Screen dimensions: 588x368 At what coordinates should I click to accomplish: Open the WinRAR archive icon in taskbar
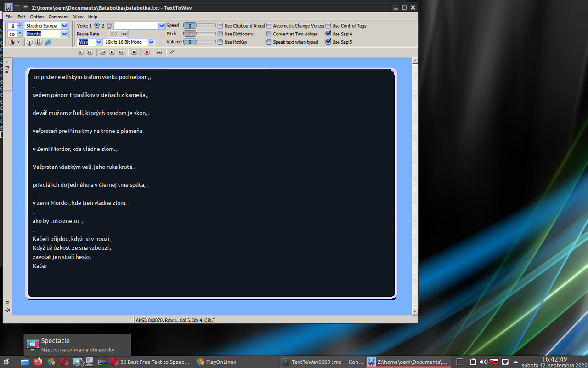click(x=103, y=362)
